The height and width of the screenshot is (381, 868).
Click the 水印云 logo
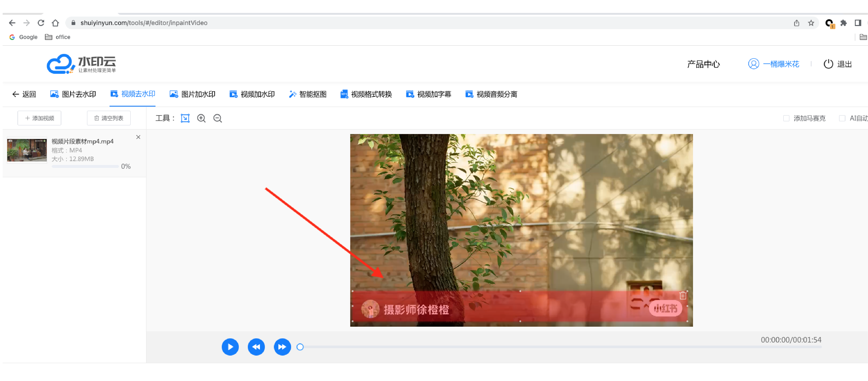81,64
